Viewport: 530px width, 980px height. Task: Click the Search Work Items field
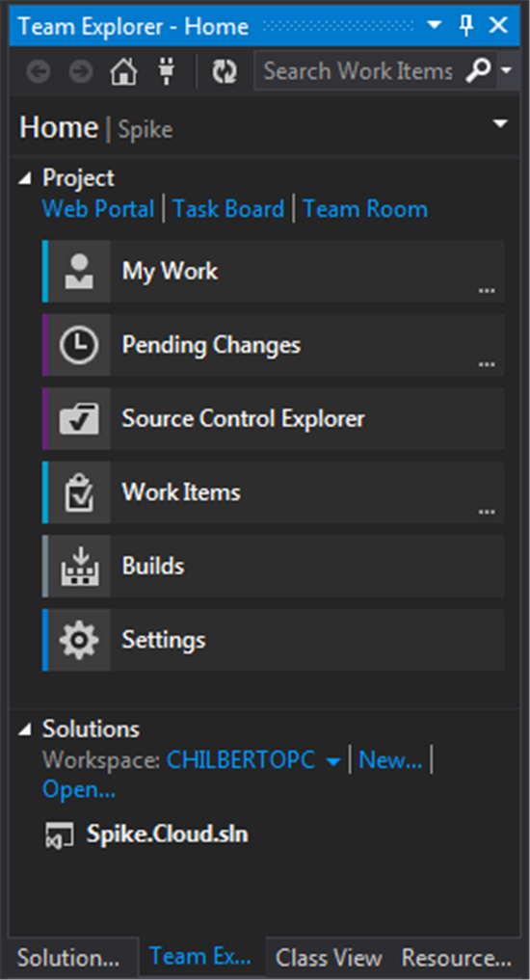point(358,71)
